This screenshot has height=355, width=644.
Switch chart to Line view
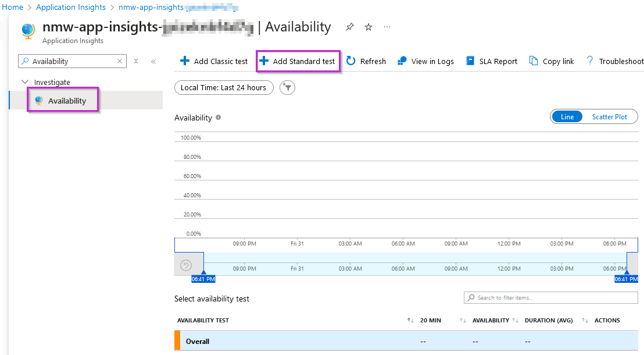[x=567, y=117]
